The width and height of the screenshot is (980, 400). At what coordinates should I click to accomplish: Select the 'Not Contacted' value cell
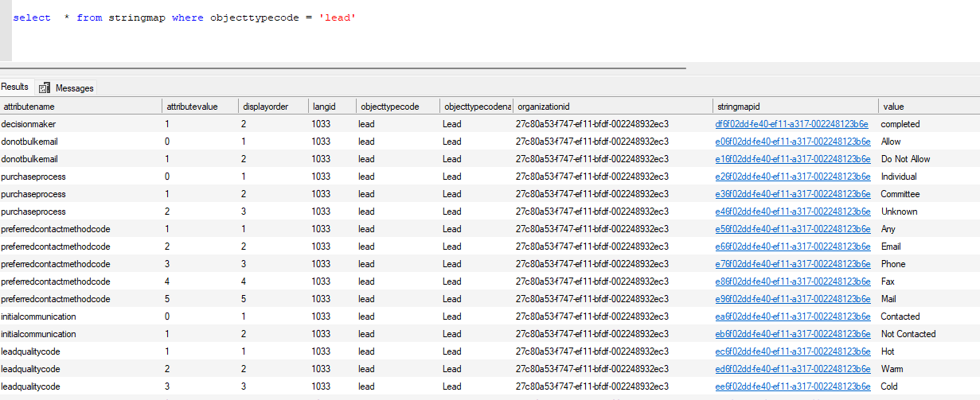(908, 334)
